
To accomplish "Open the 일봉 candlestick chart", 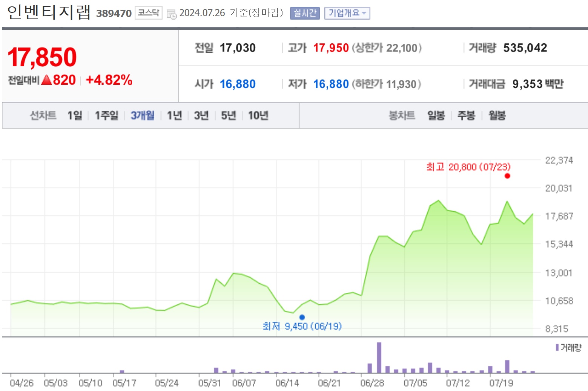I will click(x=436, y=115).
